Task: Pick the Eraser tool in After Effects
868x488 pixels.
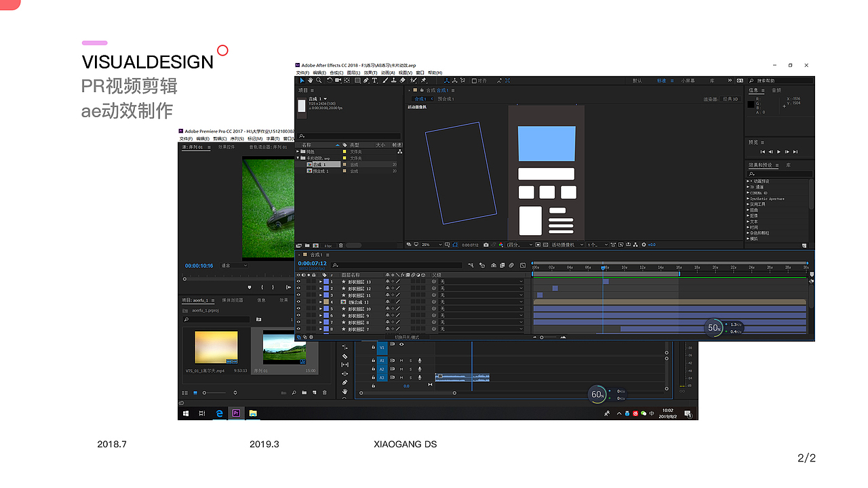Action: (x=403, y=81)
